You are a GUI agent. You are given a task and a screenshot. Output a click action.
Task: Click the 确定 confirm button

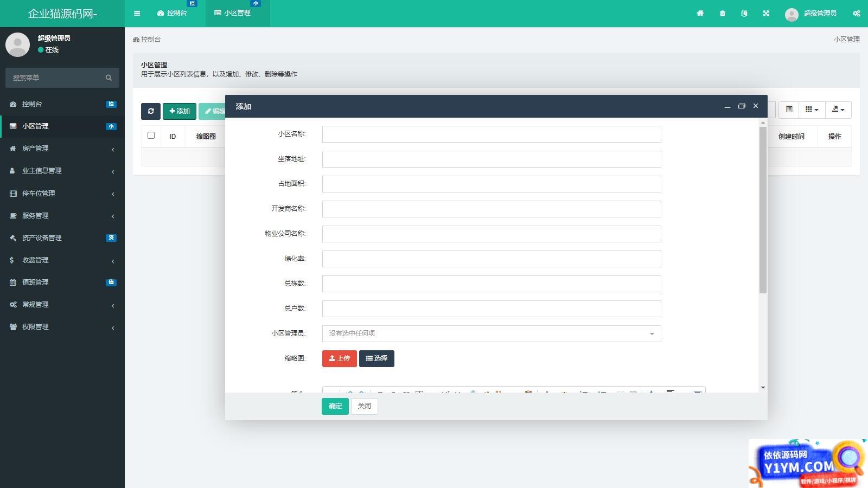pos(335,406)
